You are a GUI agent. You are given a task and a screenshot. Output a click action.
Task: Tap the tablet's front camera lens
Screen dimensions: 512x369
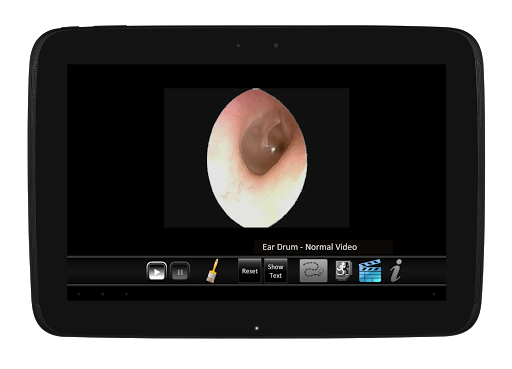(276, 45)
